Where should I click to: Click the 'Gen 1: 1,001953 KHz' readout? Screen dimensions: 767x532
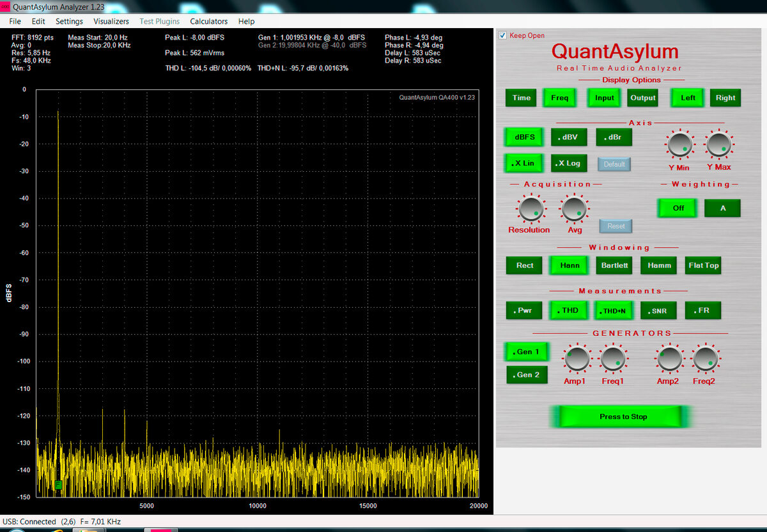311,38
